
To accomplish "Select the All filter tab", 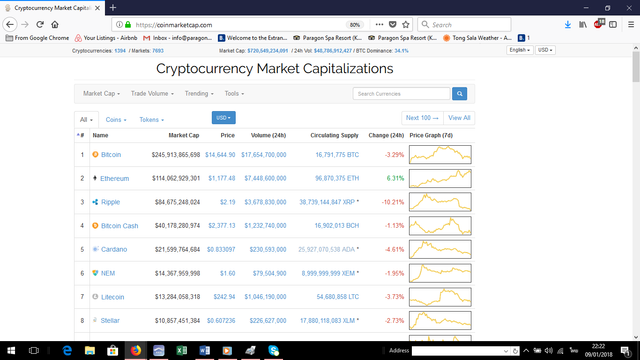I will pyautogui.click(x=86, y=120).
